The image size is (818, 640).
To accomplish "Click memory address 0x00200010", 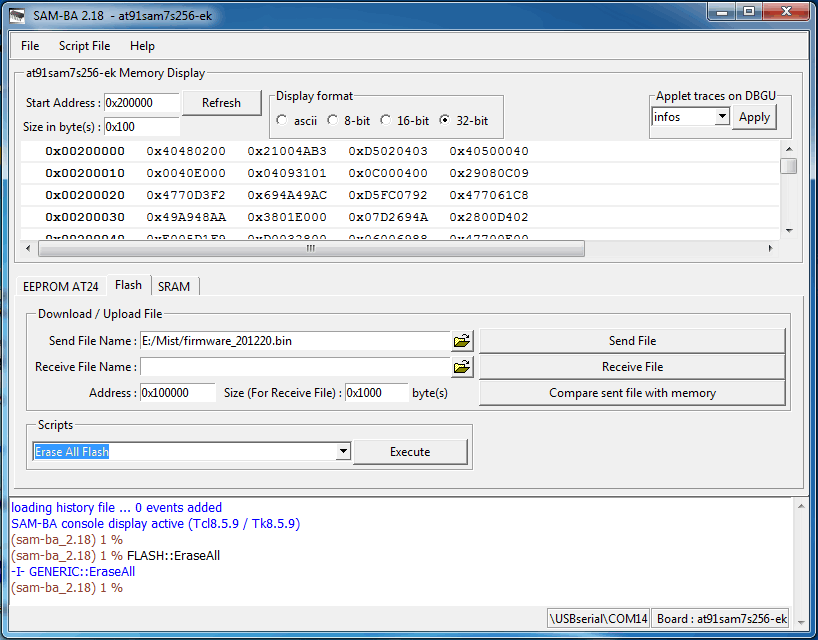I will [x=85, y=173].
